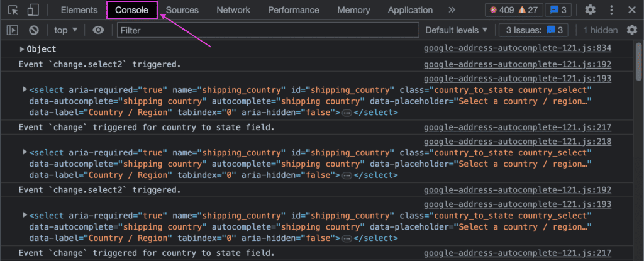Open the Sources tab
Image resolution: width=644 pixels, height=261 pixels.
point(182,10)
